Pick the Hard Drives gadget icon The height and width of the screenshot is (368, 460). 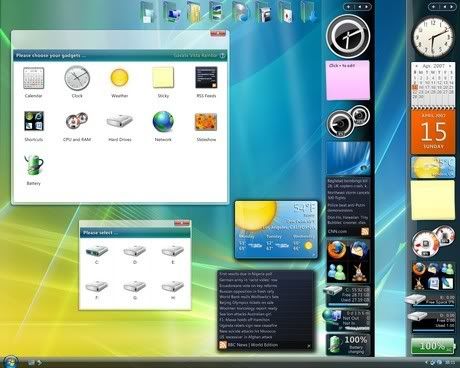(119, 121)
